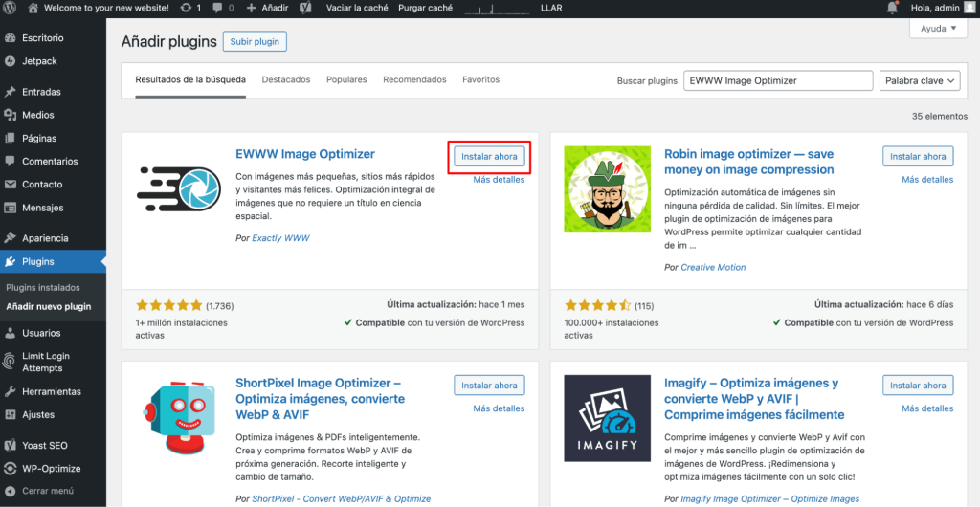This screenshot has width=980, height=507.
Task: Click the Escritorio dashboard icon
Action: click(10, 38)
